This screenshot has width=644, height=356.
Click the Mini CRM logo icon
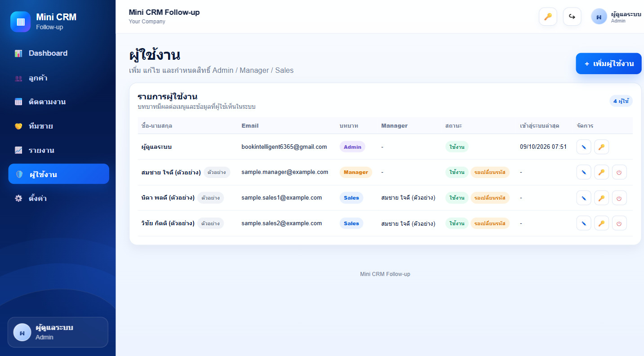coord(21,22)
